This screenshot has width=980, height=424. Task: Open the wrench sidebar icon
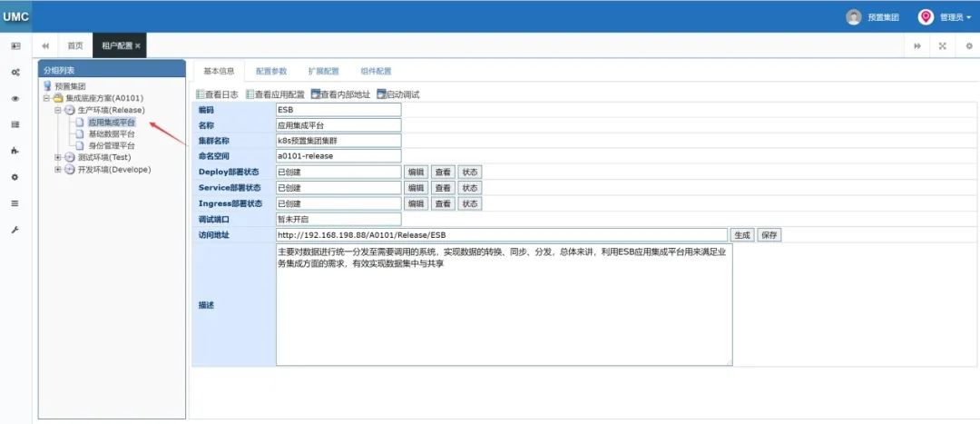pos(15,230)
